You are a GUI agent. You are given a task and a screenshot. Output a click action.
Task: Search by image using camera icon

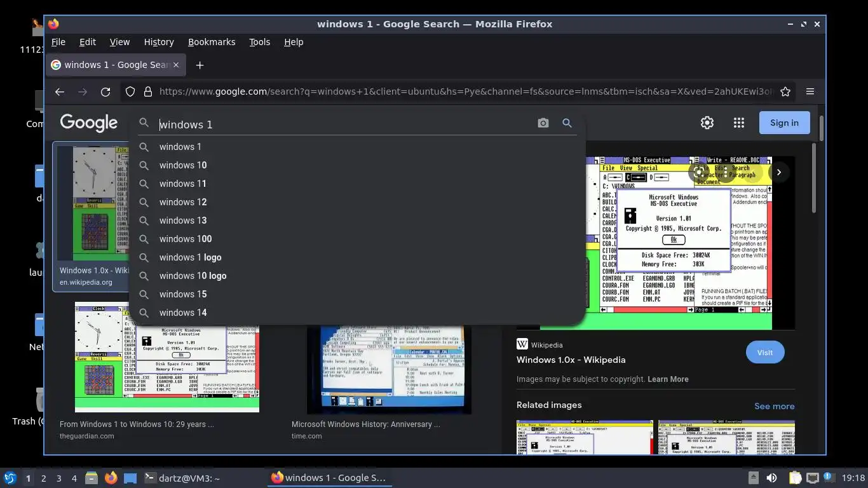coord(543,123)
